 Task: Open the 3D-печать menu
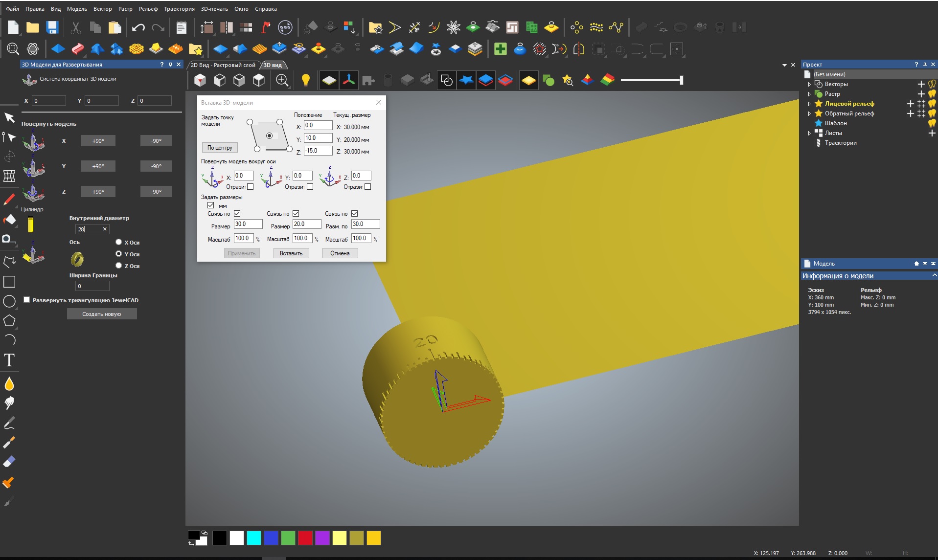[214, 9]
